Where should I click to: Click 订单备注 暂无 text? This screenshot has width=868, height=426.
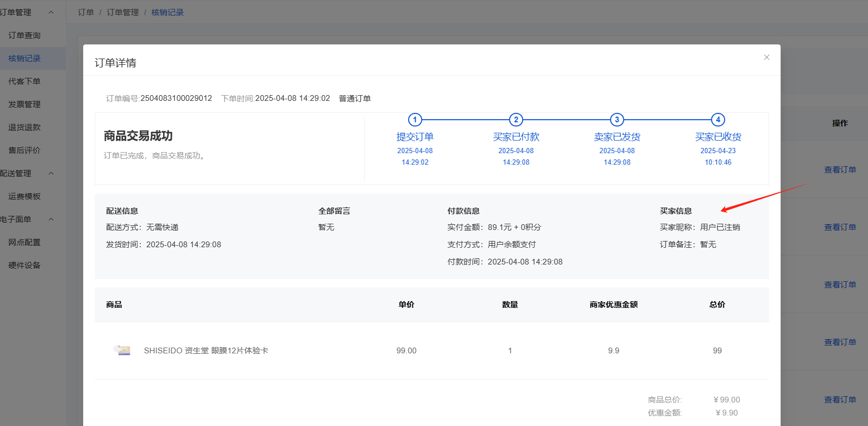point(688,245)
